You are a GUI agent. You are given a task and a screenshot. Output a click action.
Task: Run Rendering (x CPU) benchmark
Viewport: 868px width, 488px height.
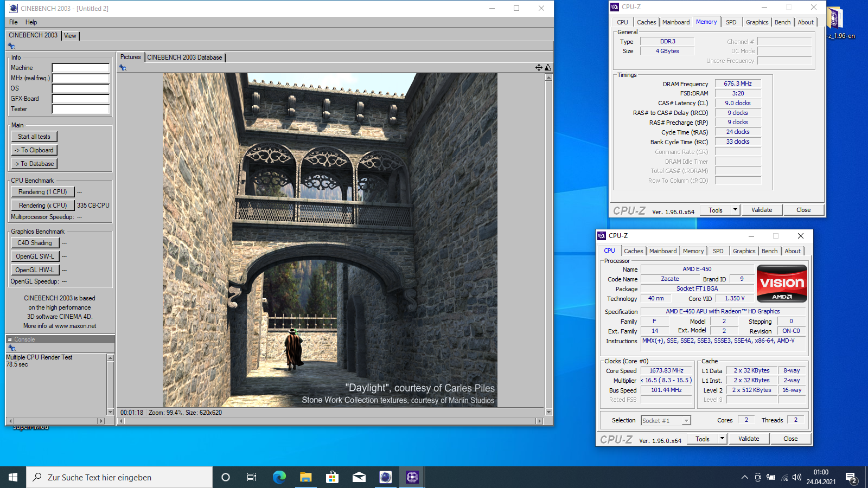coord(43,206)
